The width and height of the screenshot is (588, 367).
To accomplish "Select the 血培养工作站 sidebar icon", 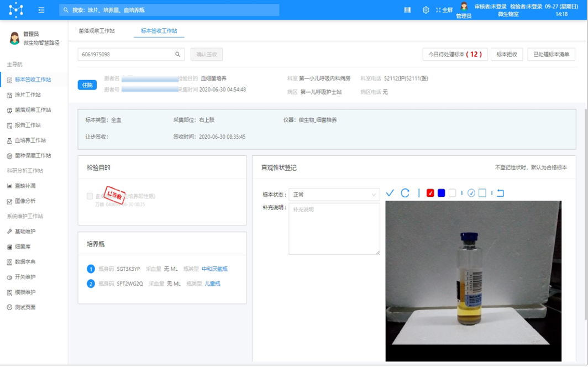I will coord(34,140).
